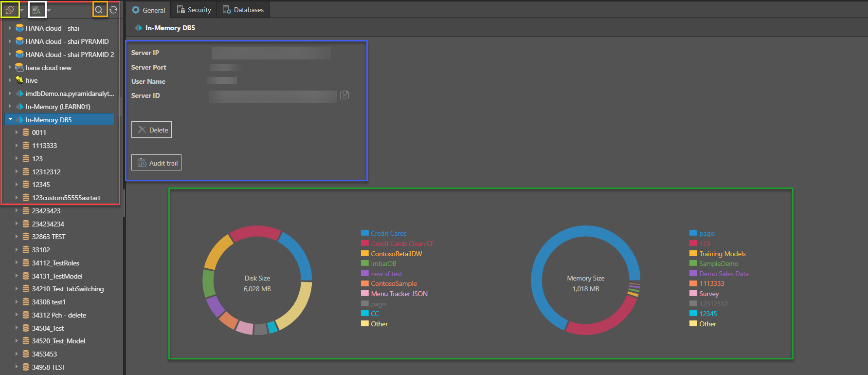This screenshot has width=868, height=375.
Task: Click the 34958 TEST database icon
Action: (x=26, y=367)
